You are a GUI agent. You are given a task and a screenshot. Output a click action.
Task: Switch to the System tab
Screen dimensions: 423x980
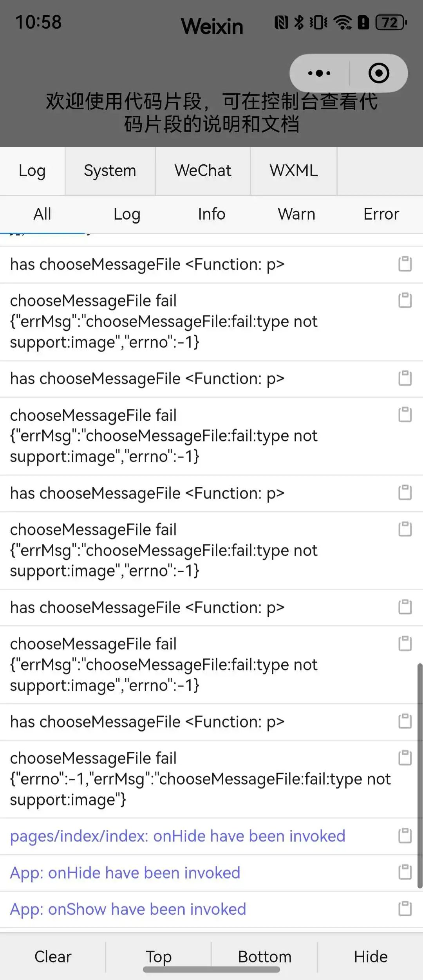tap(110, 171)
